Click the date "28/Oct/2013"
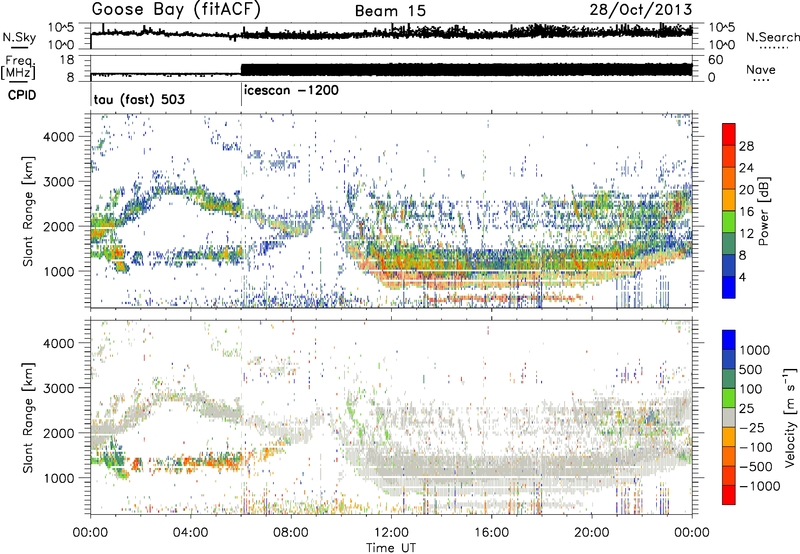Viewport: 800px width, 554px height. 641,10
